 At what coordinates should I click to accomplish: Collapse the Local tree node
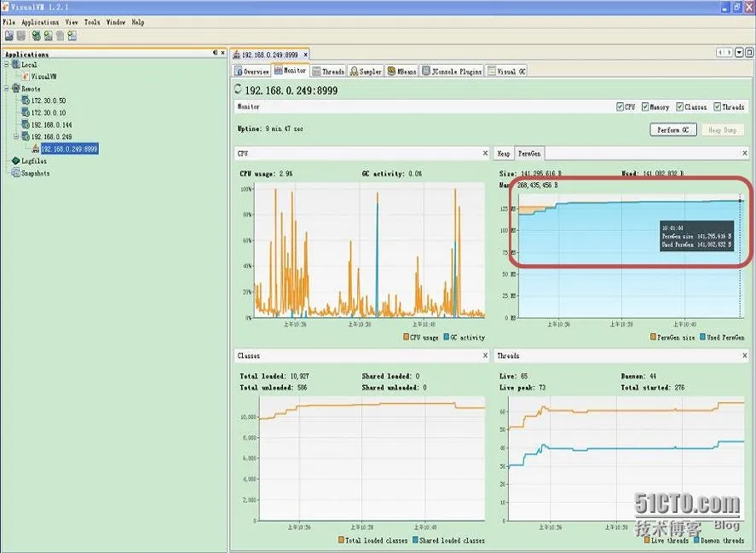pos(6,65)
